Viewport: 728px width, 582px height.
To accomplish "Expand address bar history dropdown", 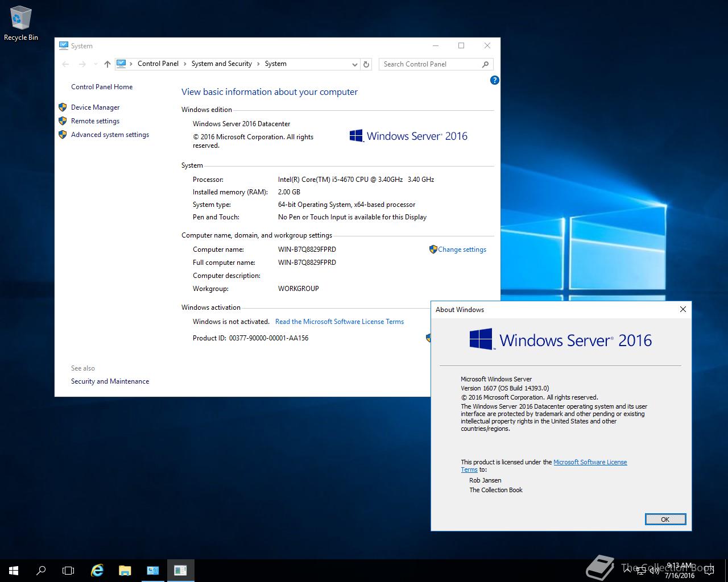I will click(x=355, y=64).
